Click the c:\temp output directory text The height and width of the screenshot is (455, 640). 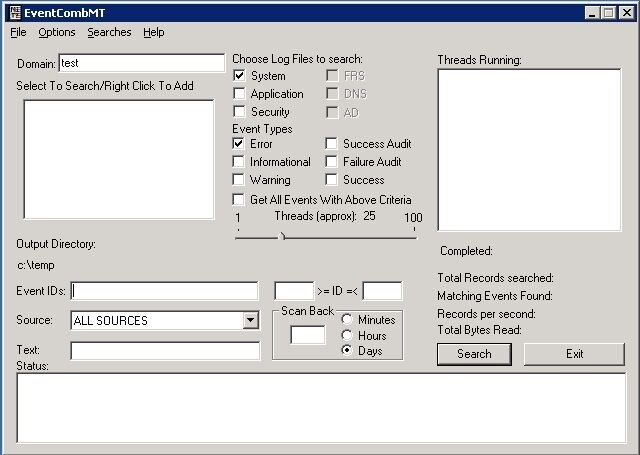[x=36, y=265]
